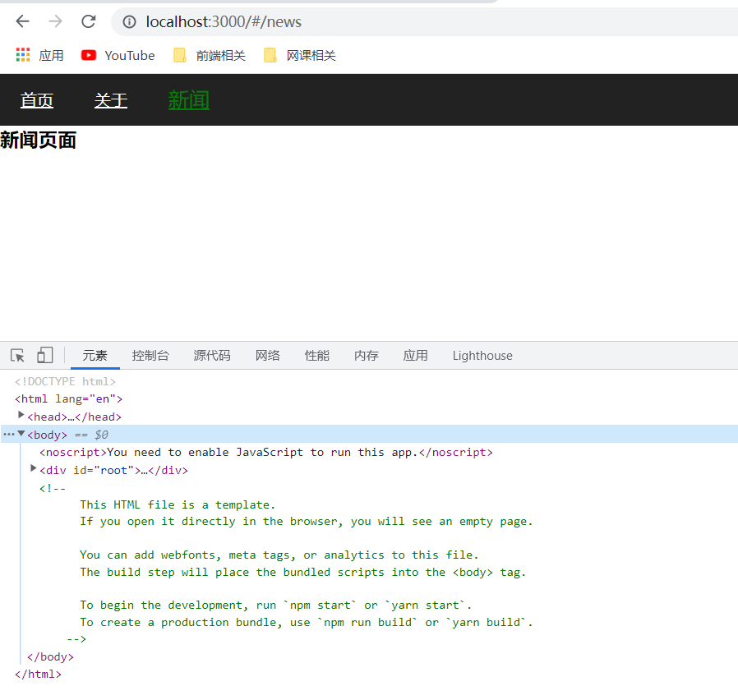Open the Lighthouse DevTools tab

482,356
